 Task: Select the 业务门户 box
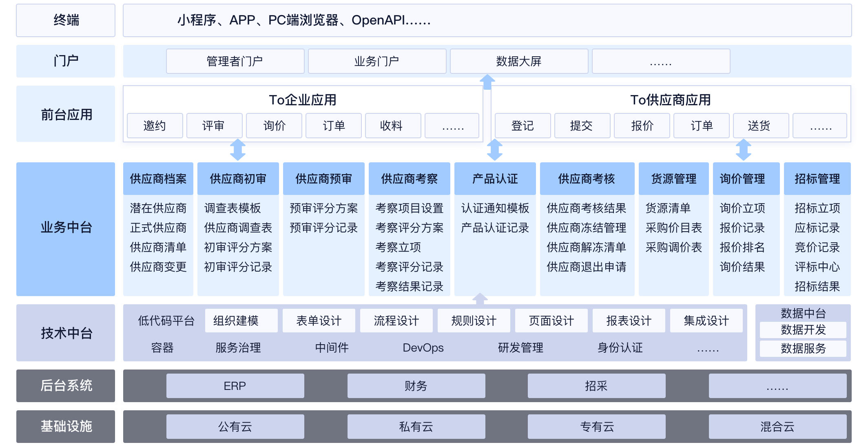pos(377,61)
